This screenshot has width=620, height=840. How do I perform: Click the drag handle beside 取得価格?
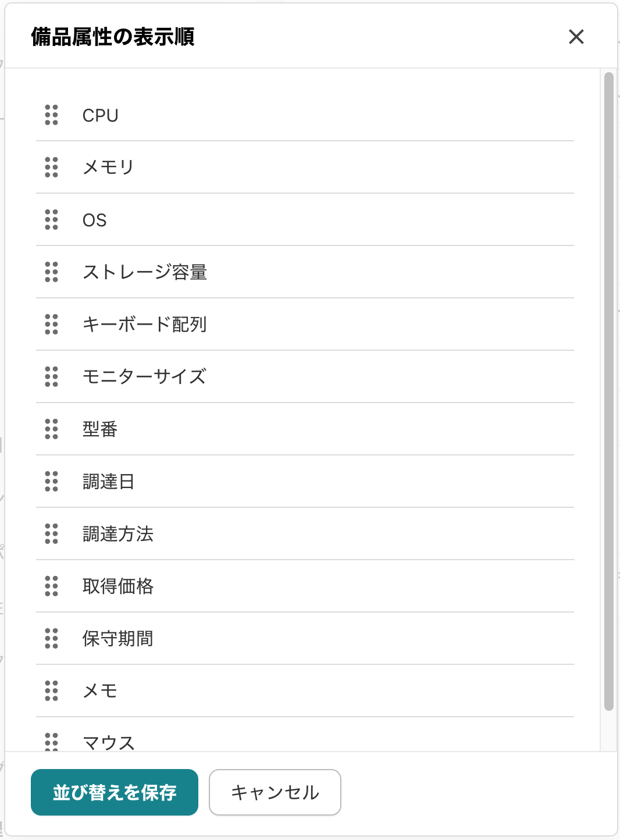pyautogui.click(x=52, y=586)
